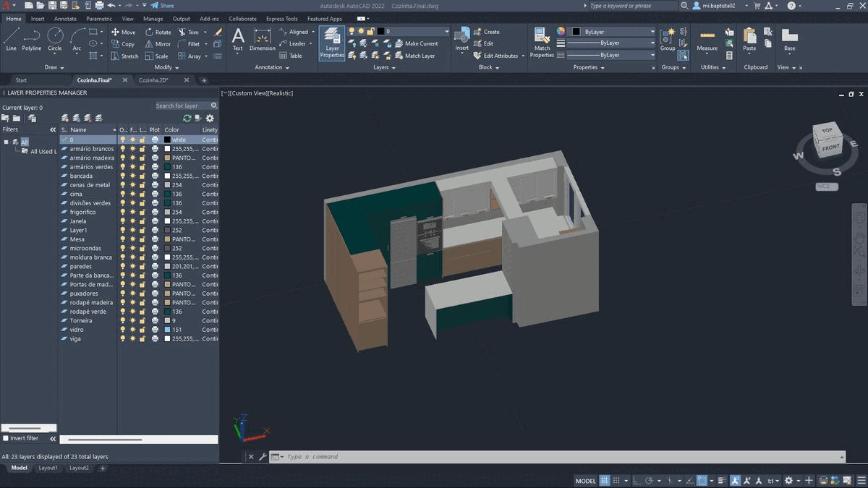Screen dimensions: 868x488
Task: Click the Match Layer button
Action: click(x=415, y=56)
